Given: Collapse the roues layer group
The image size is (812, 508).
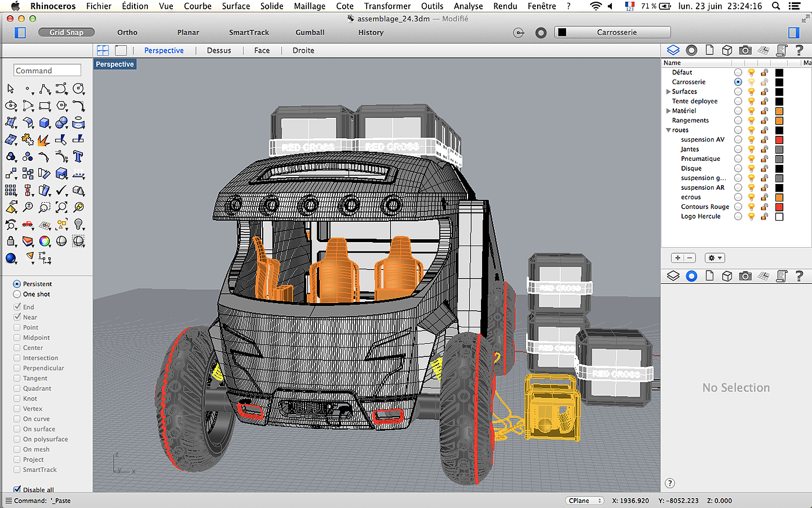Looking at the screenshot, I should click(x=668, y=130).
